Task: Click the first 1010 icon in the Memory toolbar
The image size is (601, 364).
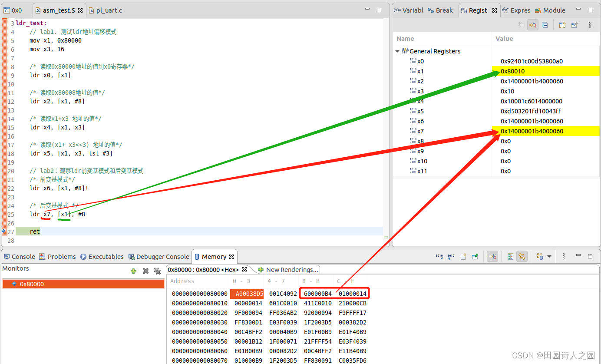Action: coord(439,257)
